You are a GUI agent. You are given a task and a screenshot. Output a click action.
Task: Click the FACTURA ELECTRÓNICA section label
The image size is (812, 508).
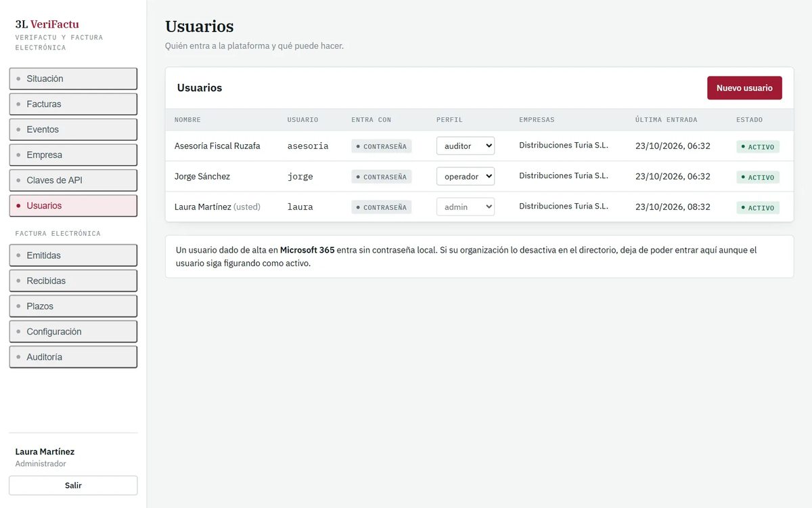(x=58, y=234)
